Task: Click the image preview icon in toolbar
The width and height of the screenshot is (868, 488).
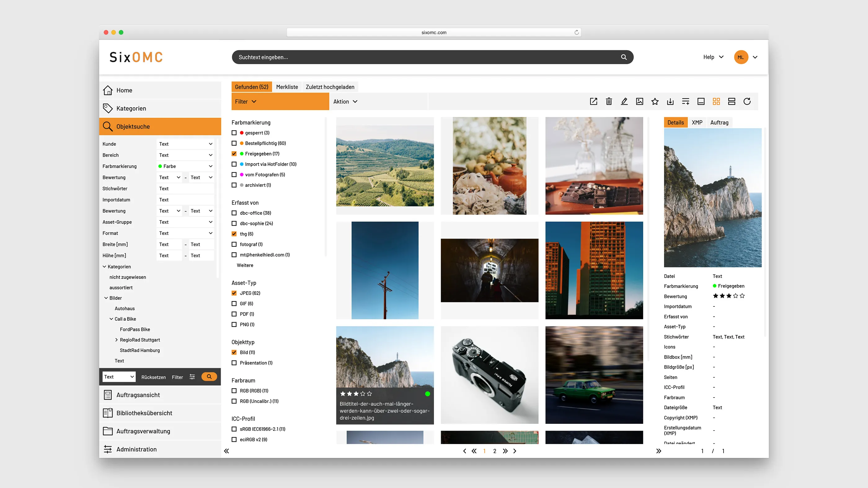Action: pos(640,101)
